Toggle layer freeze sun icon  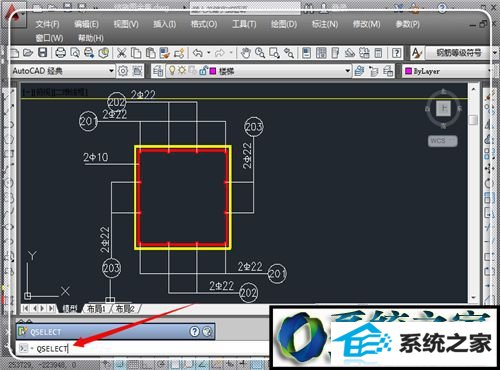(182, 70)
